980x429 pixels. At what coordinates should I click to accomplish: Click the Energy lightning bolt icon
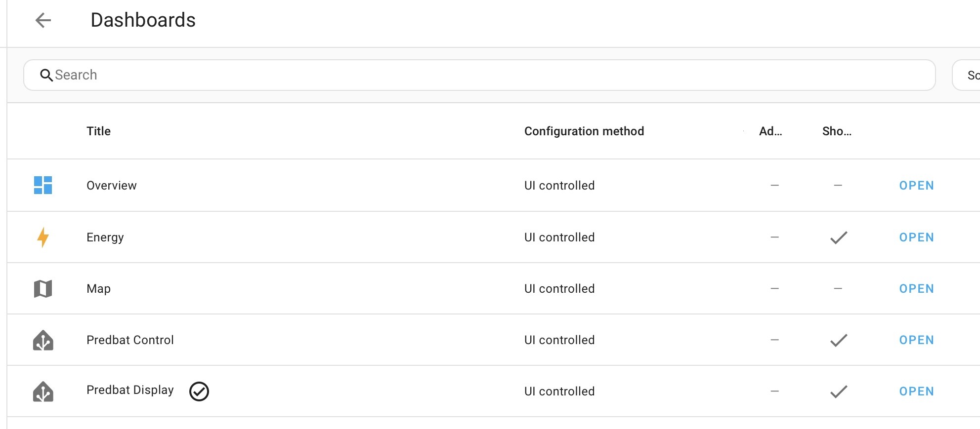point(43,237)
